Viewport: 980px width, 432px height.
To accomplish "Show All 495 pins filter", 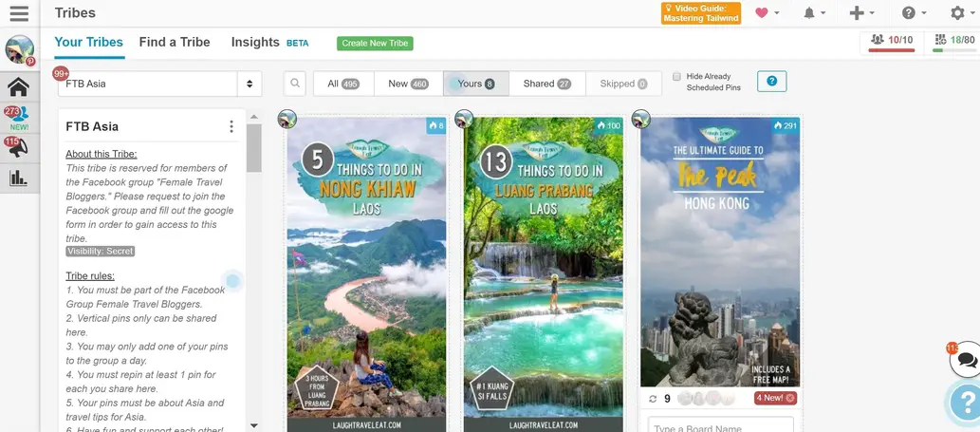I will pos(343,84).
